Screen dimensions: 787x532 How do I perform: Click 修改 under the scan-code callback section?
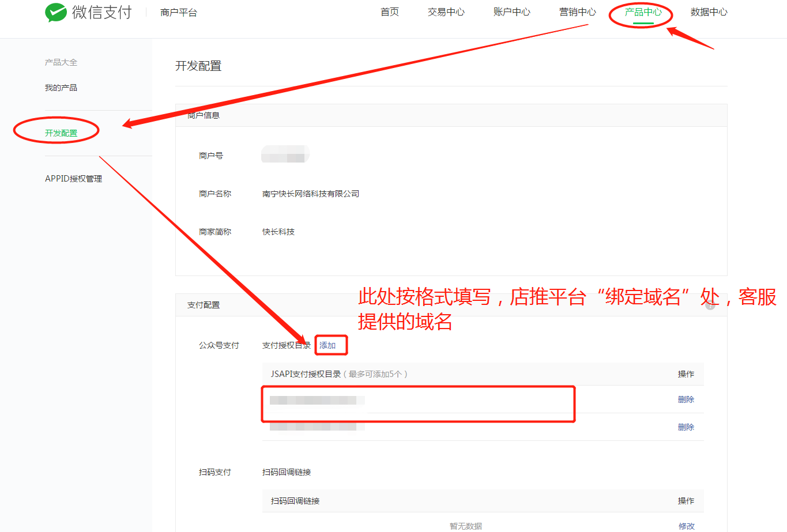tap(687, 526)
